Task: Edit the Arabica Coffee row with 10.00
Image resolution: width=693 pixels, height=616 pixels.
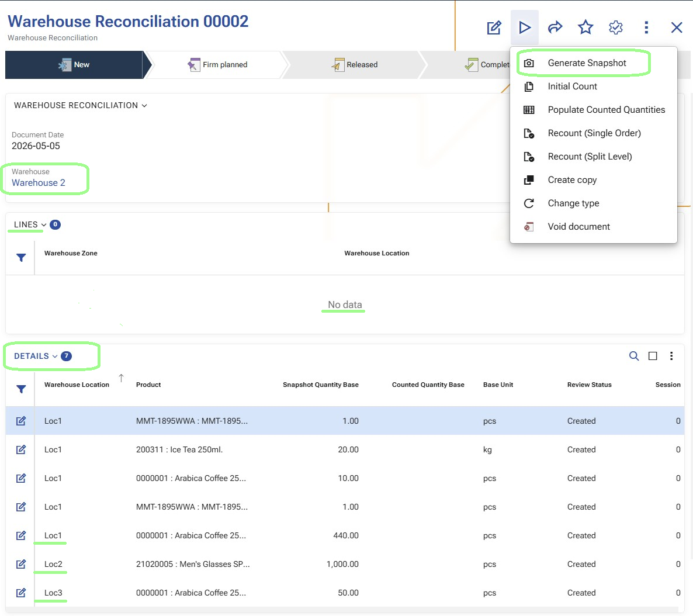Action: (21, 479)
